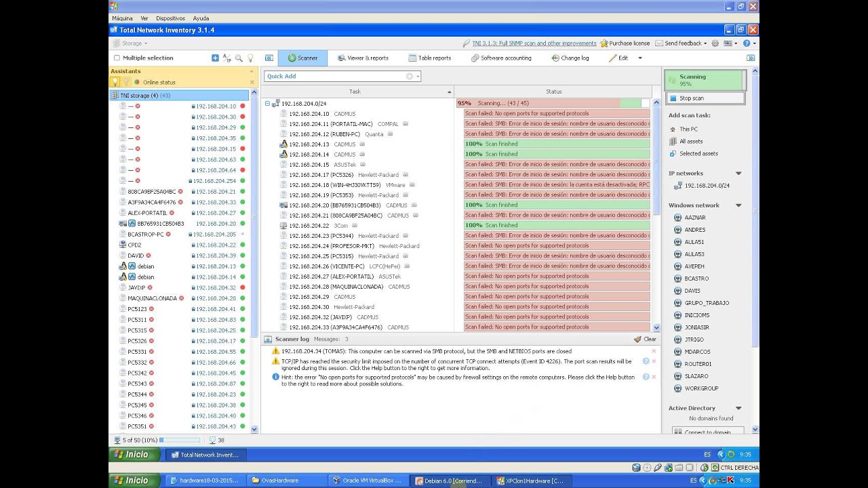
Task: Collapse the 192.168.204.0/24 task tree
Action: click(x=267, y=104)
